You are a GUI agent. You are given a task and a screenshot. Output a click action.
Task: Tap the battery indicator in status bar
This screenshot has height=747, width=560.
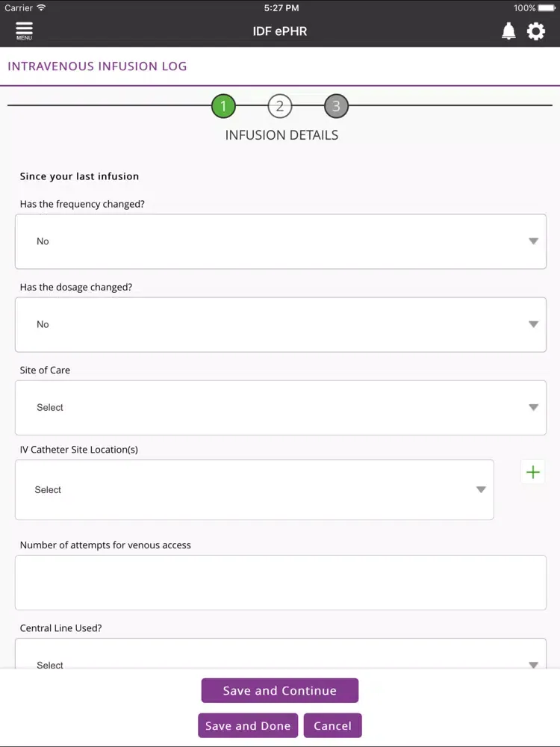547,7
